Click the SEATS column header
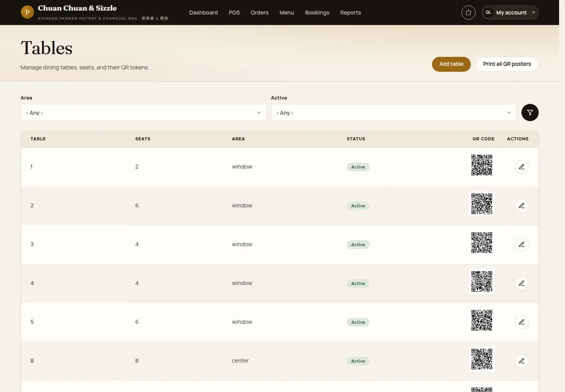 click(x=143, y=139)
